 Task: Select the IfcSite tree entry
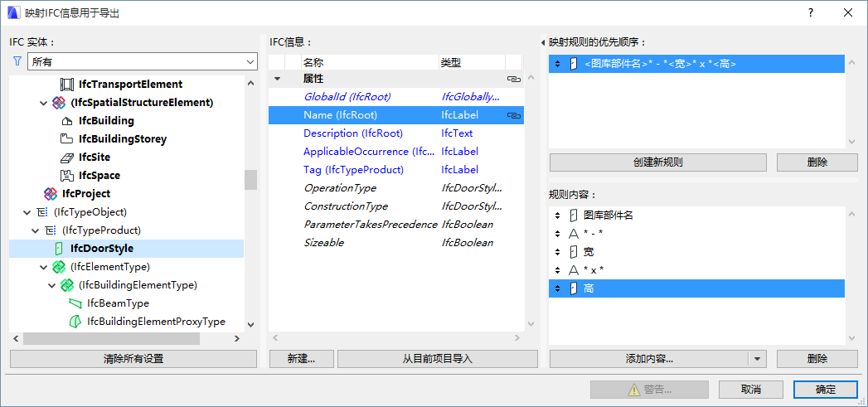95,157
